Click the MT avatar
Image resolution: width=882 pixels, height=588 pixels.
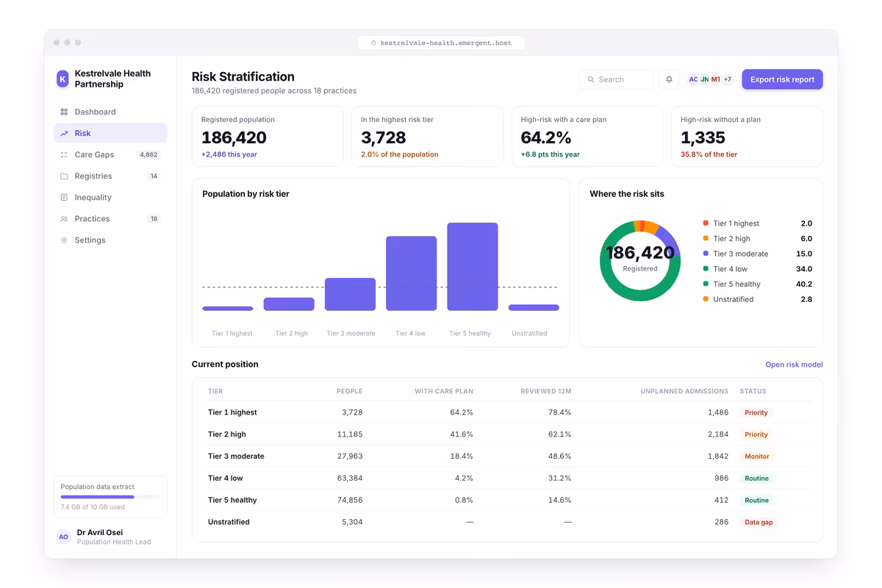tap(716, 79)
